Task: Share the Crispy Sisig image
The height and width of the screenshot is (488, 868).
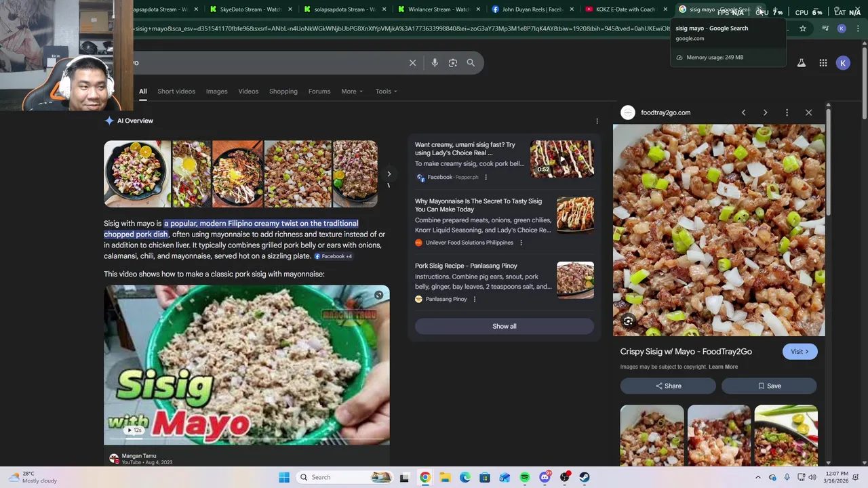Action: point(668,386)
